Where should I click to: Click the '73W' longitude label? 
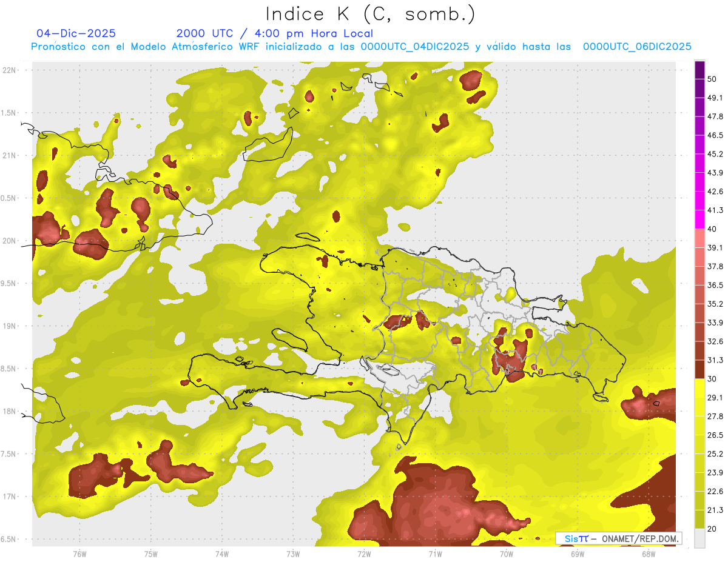293,554
